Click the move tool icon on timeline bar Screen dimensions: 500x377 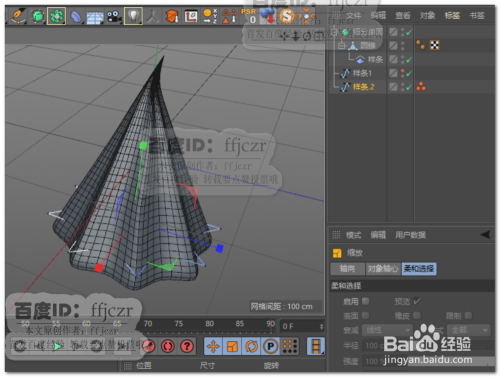pos(213,346)
